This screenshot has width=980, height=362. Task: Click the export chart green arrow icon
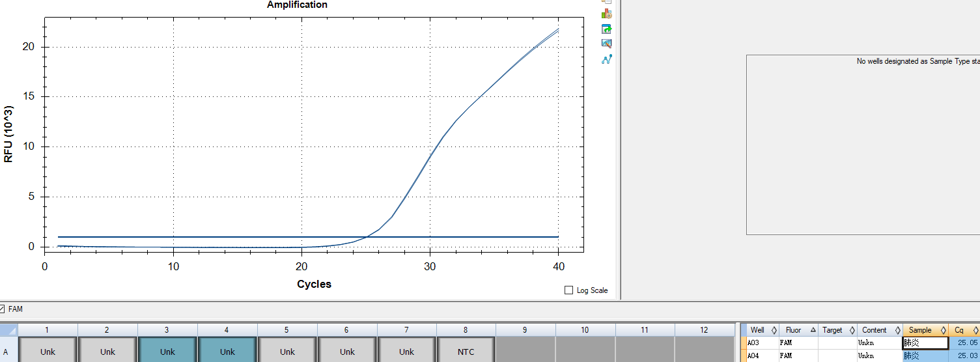tap(607, 29)
